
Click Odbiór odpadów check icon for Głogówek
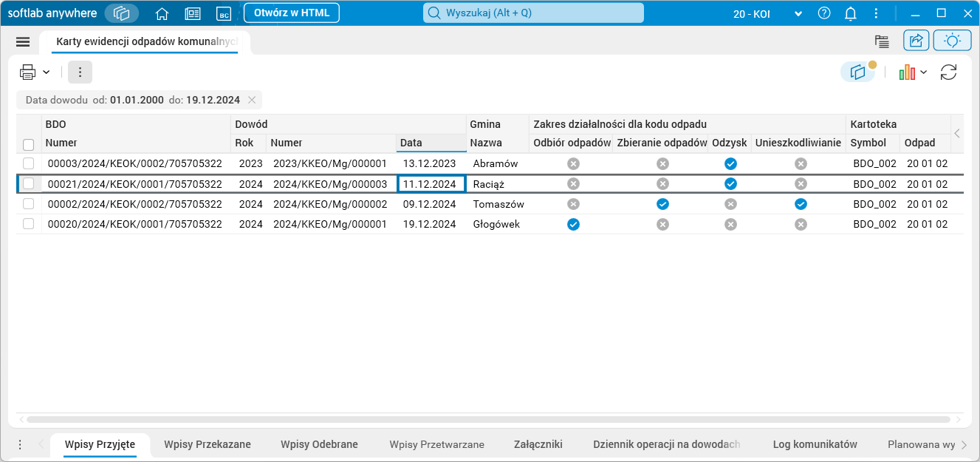573,224
